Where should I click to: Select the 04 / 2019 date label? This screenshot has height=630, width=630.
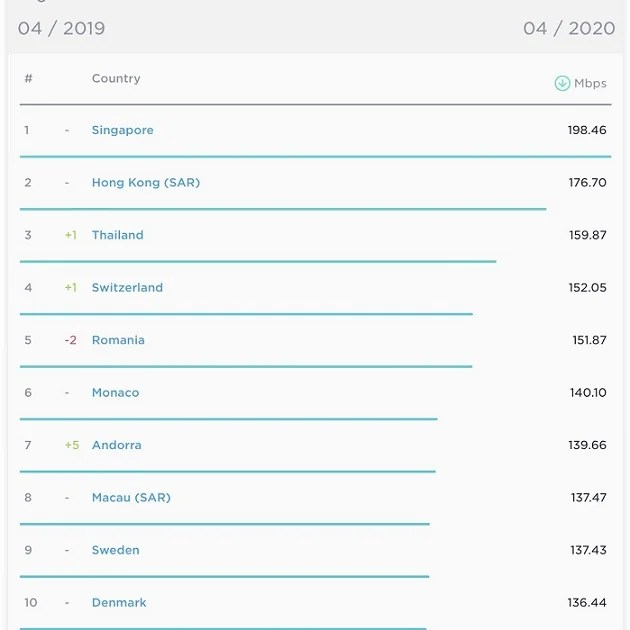tap(61, 28)
